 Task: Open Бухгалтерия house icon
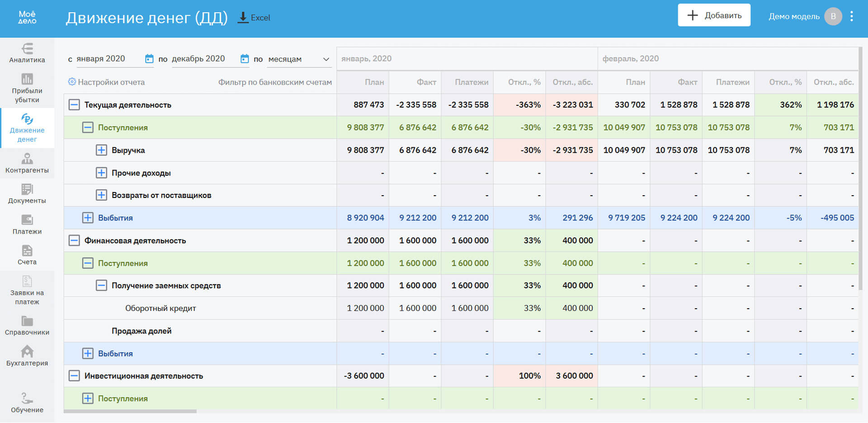27,352
